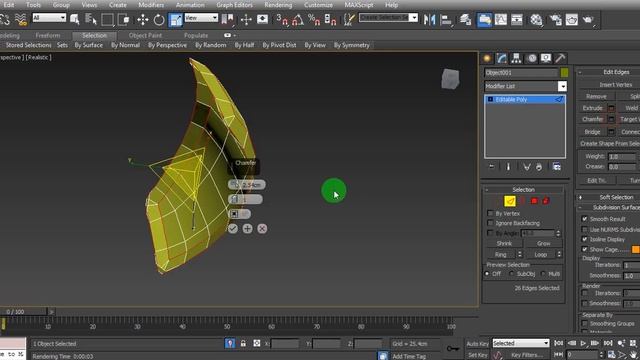Open the Modifiers menu
Screen dimensions: 640x360
tap(151, 5)
